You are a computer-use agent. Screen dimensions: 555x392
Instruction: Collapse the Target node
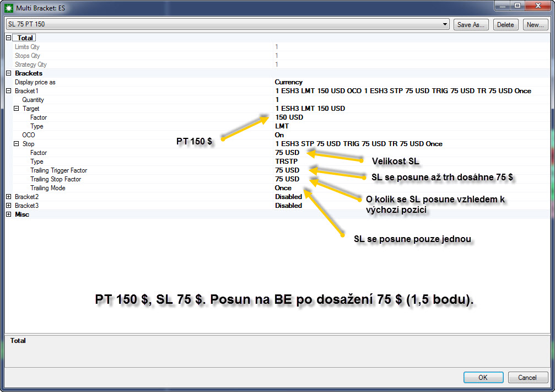click(17, 109)
